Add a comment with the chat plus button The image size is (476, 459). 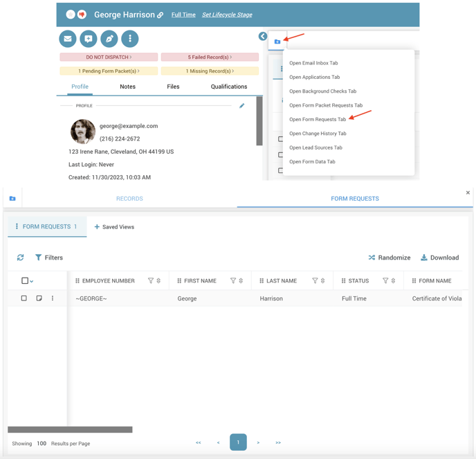click(x=89, y=39)
